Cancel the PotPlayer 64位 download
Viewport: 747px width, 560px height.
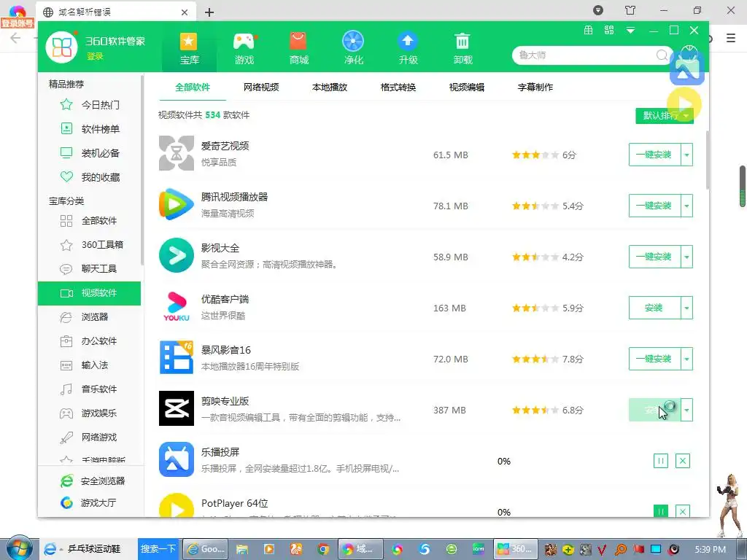pyautogui.click(x=683, y=511)
